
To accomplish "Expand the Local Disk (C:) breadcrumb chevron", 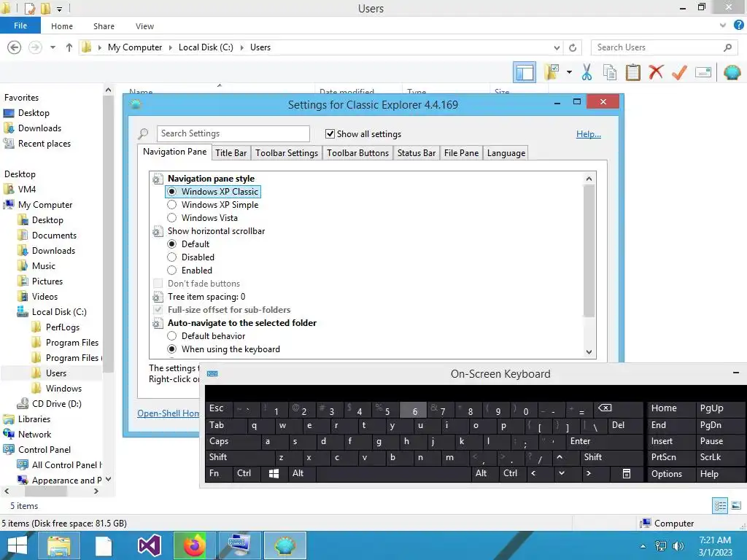I will pyautogui.click(x=242, y=47).
